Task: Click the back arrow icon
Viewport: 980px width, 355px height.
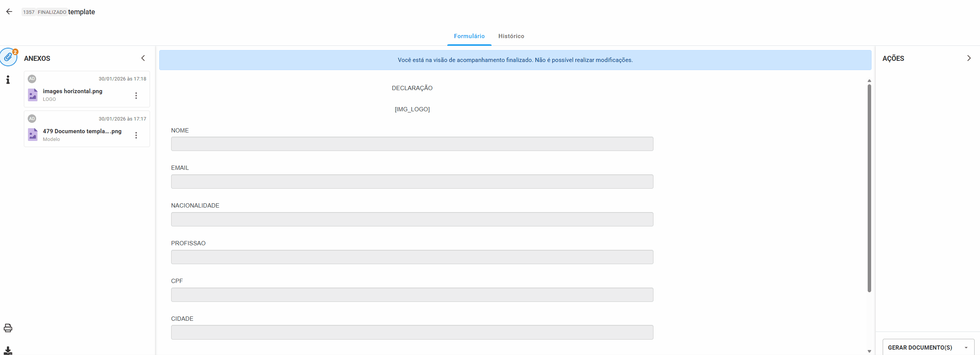Action: click(x=9, y=12)
